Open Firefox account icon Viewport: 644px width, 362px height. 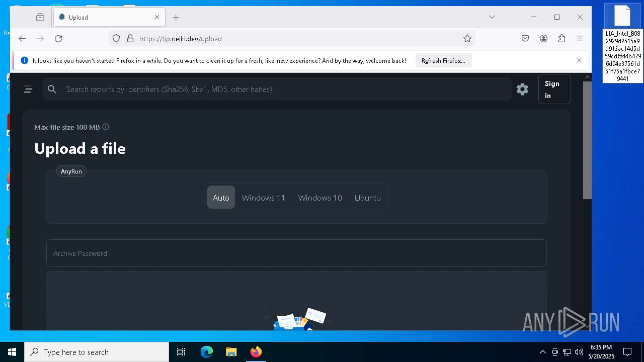coord(543,39)
